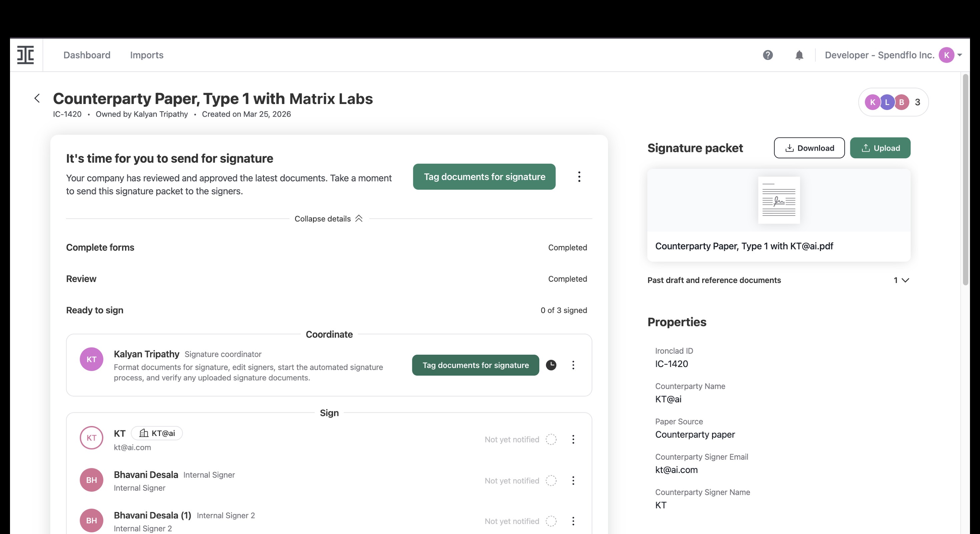Open the participants avatar group showing 3
The image size is (980, 534).
click(x=893, y=102)
